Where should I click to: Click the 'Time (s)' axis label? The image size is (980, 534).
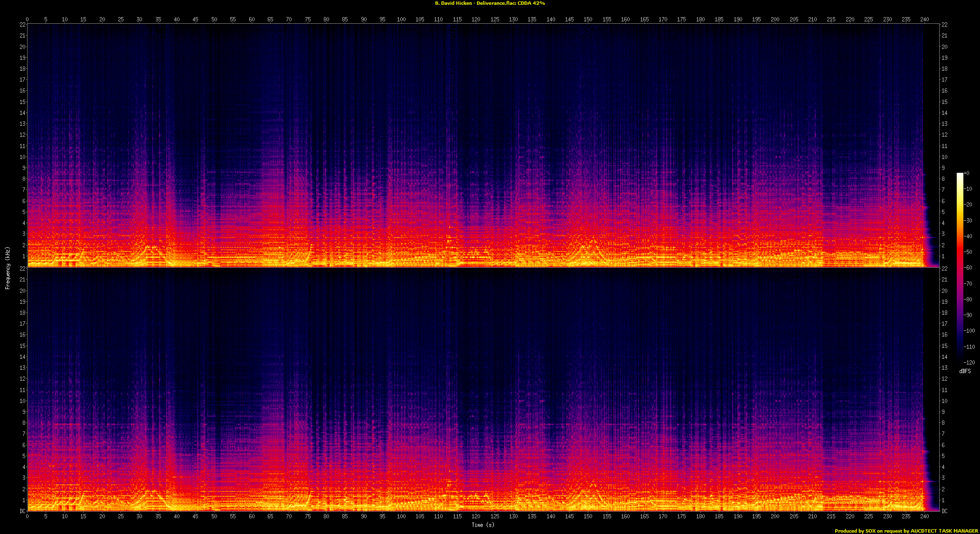point(482,525)
